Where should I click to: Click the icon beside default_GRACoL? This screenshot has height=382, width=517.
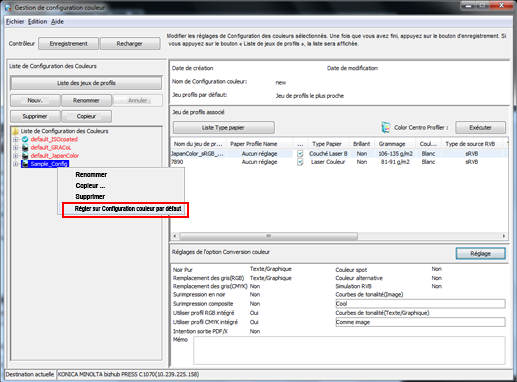click(x=25, y=147)
